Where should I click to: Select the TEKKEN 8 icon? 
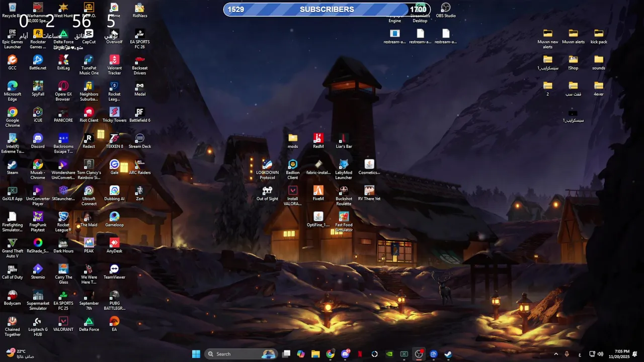(x=114, y=141)
